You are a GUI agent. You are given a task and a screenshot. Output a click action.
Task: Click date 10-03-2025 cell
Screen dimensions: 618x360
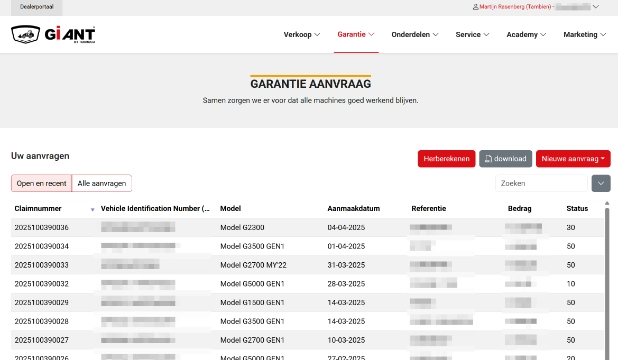[346, 340]
